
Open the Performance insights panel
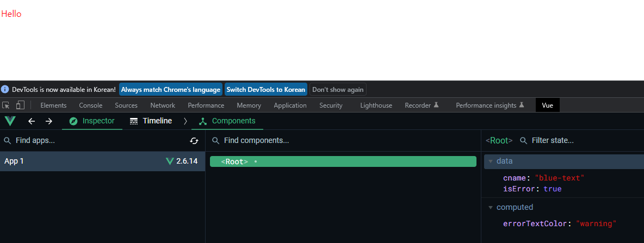490,105
